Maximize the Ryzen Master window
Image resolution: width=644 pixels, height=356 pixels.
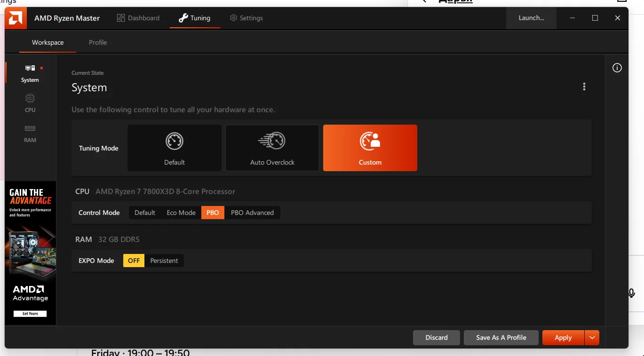click(x=595, y=18)
